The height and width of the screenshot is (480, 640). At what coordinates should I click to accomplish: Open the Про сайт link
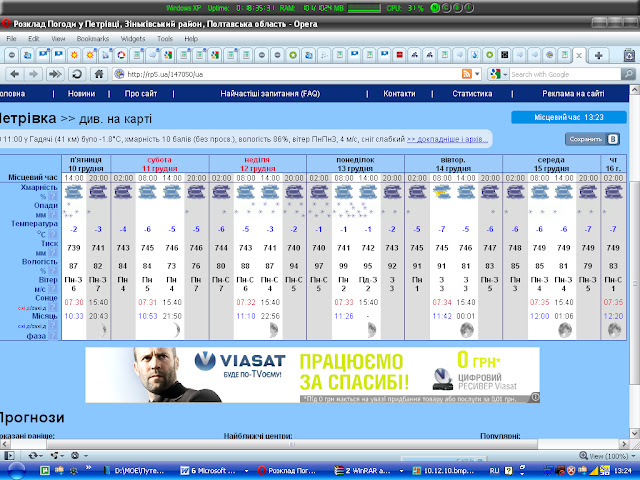(x=141, y=93)
